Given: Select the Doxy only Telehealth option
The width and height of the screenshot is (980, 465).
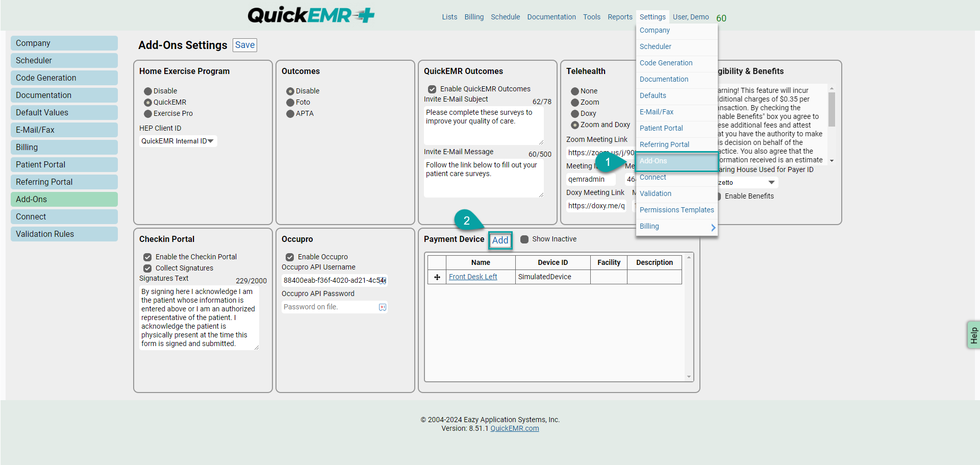Looking at the screenshot, I should coord(575,114).
